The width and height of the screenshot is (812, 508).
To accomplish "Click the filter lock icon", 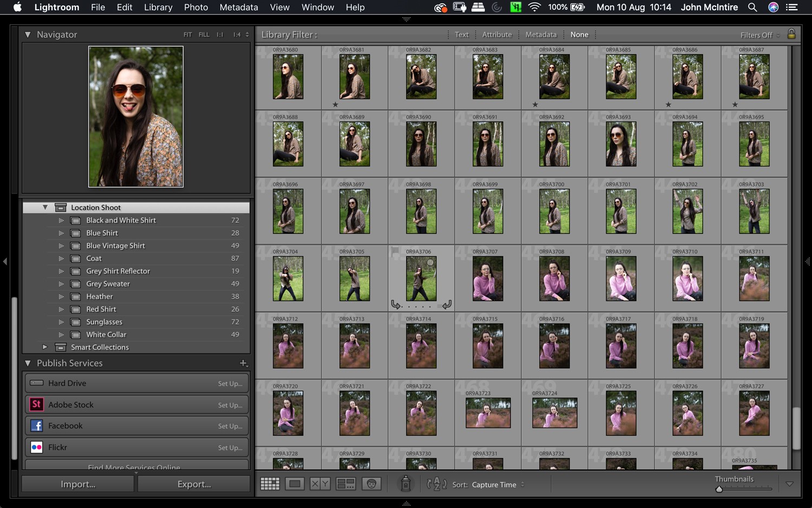I will pyautogui.click(x=791, y=34).
